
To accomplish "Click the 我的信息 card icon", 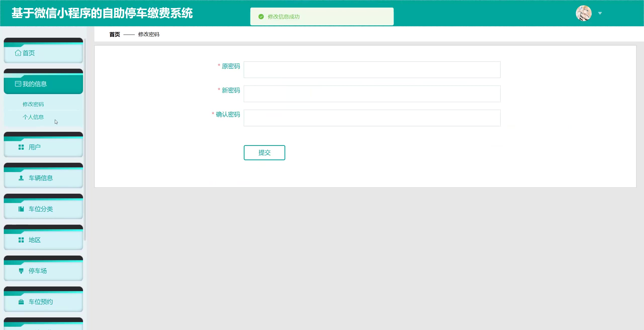I will 18,84.
